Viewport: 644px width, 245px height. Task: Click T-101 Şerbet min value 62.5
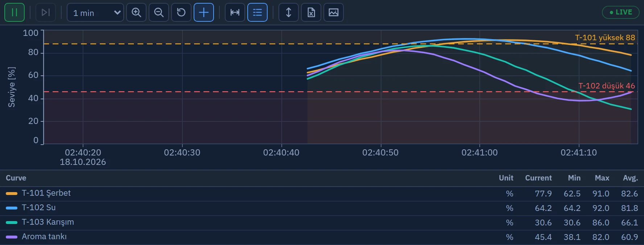pyautogui.click(x=572, y=194)
